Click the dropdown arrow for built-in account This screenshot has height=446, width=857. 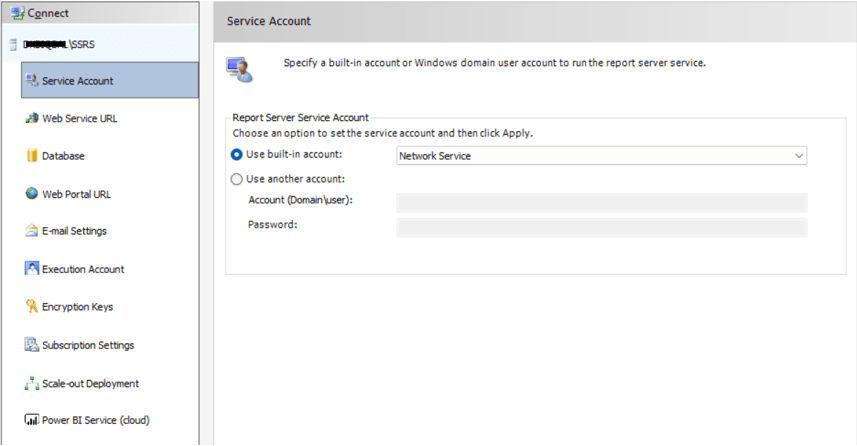[x=798, y=156]
